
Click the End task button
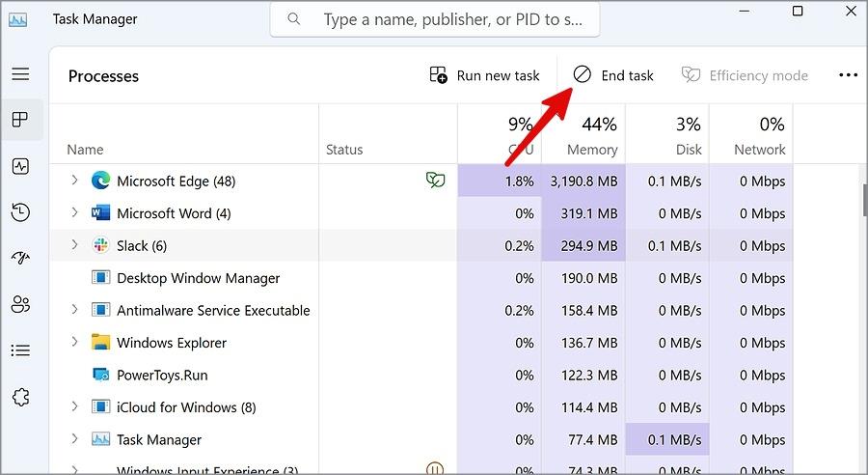pyautogui.click(x=613, y=75)
